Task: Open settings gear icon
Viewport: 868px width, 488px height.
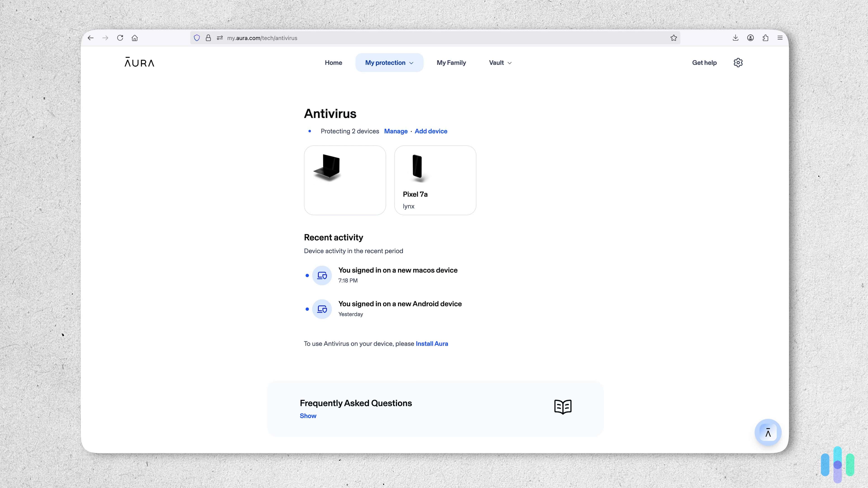Action: (738, 63)
